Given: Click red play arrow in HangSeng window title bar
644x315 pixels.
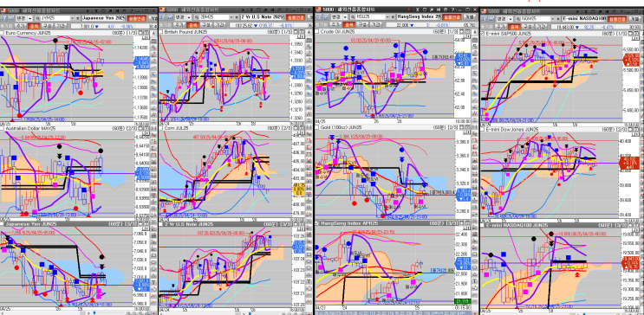Looking at the screenshot, I should pyautogui.click(x=409, y=10).
